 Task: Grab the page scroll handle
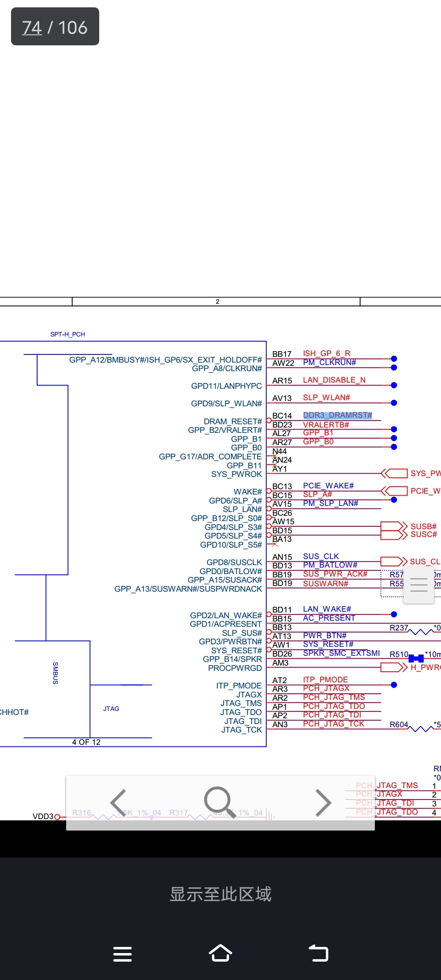coord(419,585)
